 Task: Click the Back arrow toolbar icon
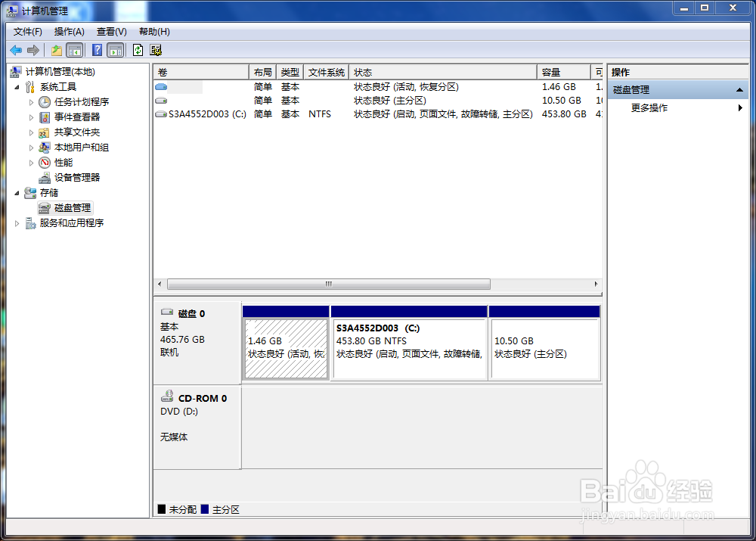[x=16, y=50]
